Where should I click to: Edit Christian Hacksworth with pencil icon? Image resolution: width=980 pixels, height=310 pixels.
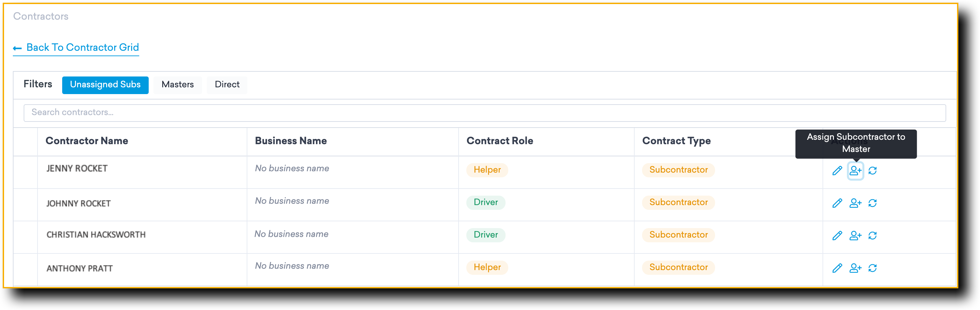[x=837, y=236]
